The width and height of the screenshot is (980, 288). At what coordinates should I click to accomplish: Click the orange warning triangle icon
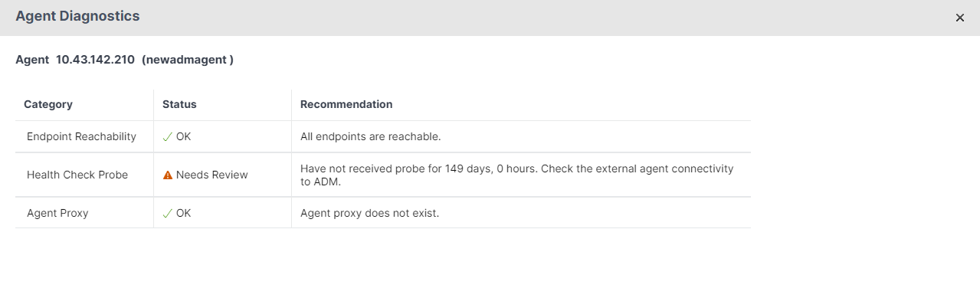[168, 175]
